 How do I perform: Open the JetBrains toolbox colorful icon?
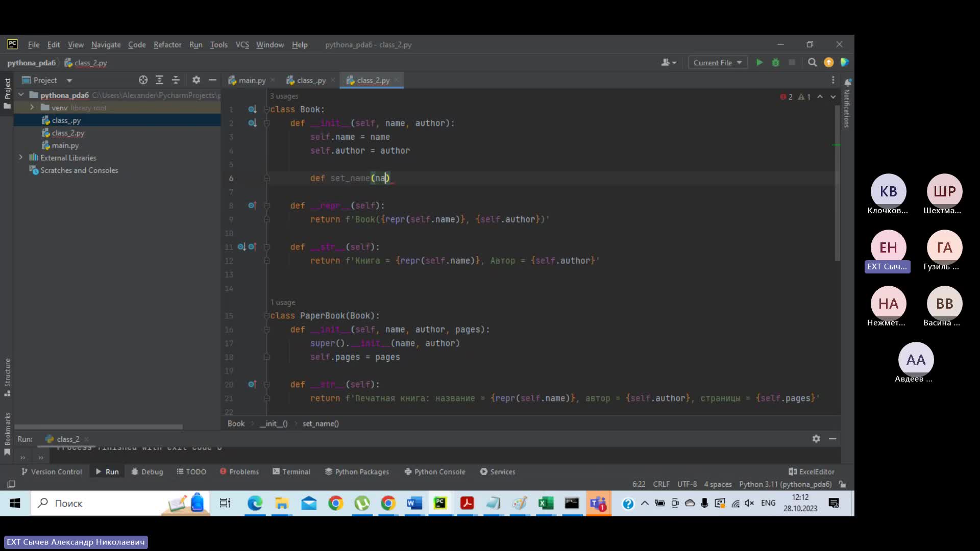pyautogui.click(x=845, y=62)
